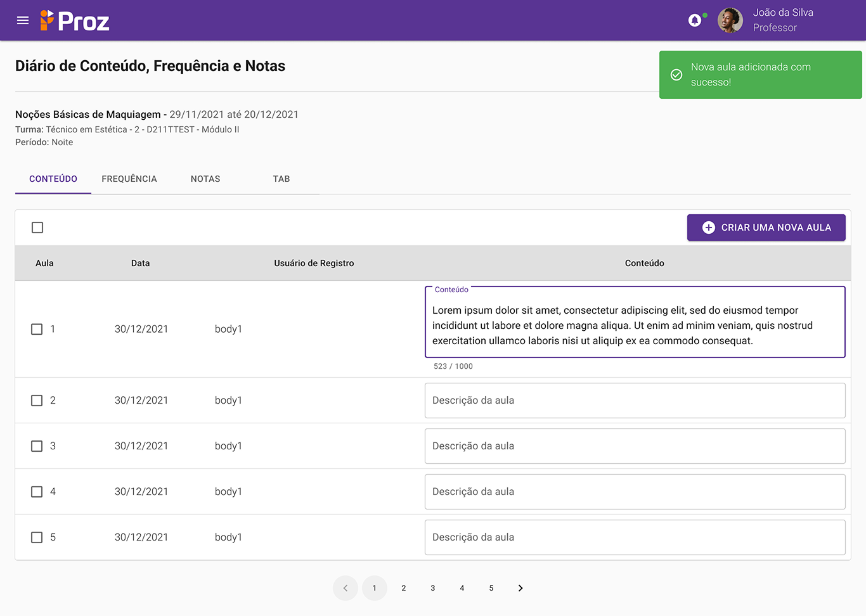866x616 pixels.
Task: Click João da Silva's profile avatar
Action: click(x=730, y=20)
